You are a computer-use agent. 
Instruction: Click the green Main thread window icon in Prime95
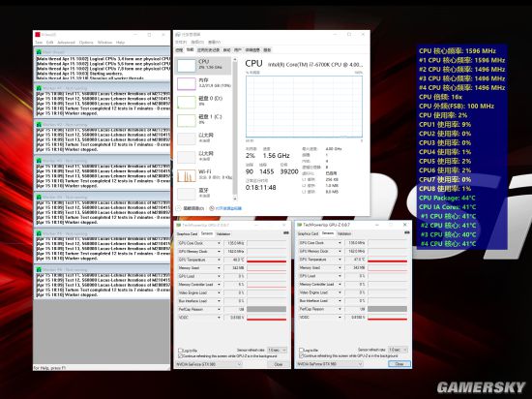(x=39, y=52)
